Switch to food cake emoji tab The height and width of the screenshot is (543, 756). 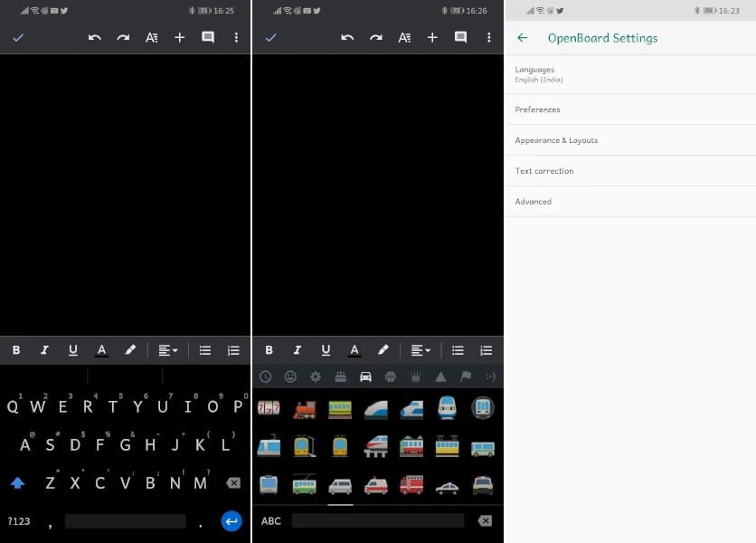pyautogui.click(x=340, y=376)
